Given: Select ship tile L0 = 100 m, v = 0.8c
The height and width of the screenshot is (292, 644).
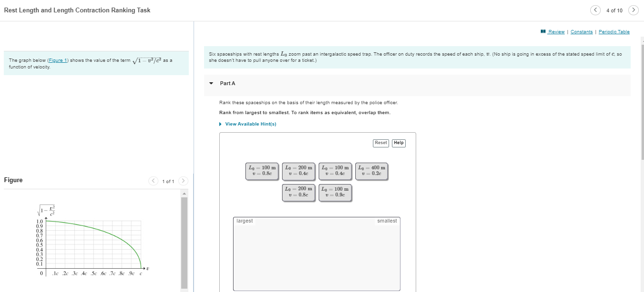Looking at the screenshot, I should (262, 171).
